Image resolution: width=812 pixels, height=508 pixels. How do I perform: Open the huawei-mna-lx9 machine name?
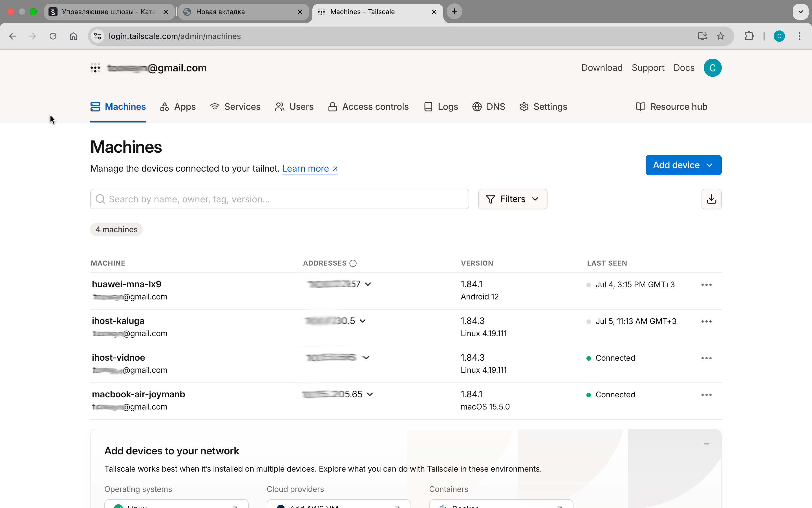[127, 284]
